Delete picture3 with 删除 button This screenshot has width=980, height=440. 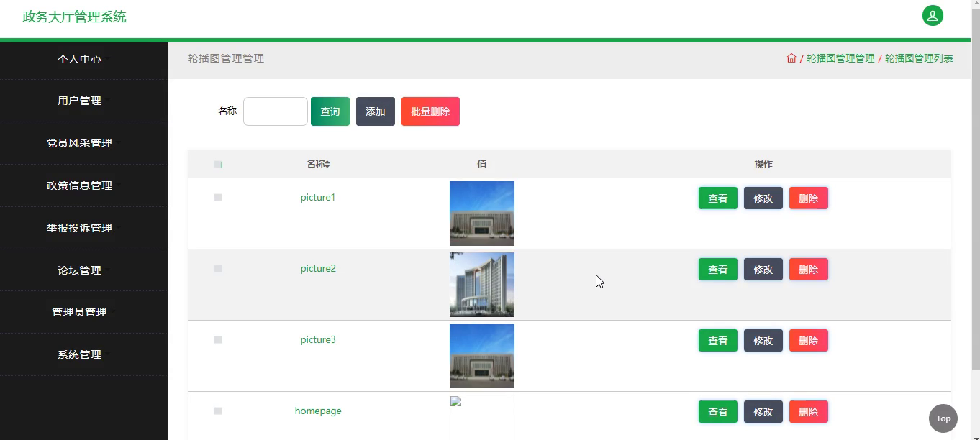click(809, 341)
